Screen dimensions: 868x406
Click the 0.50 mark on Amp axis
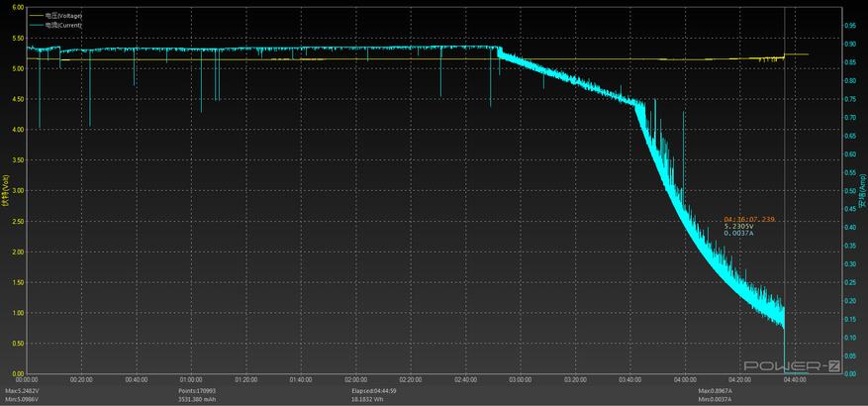[851, 191]
